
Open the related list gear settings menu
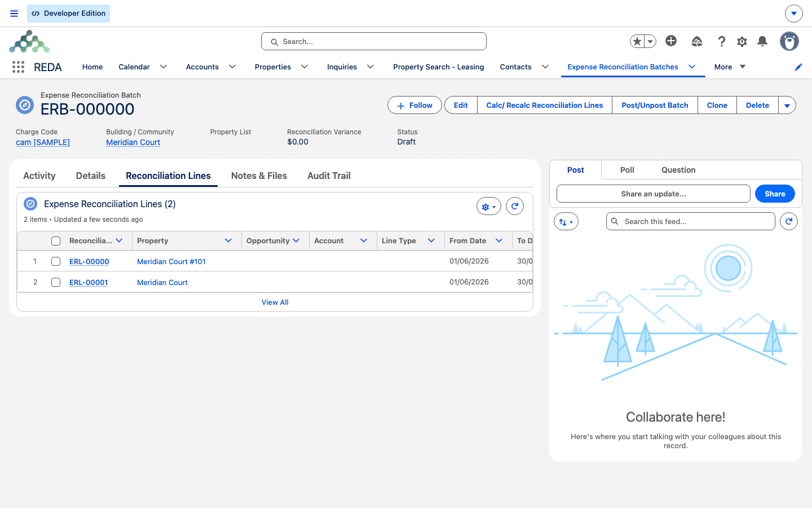(489, 207)
